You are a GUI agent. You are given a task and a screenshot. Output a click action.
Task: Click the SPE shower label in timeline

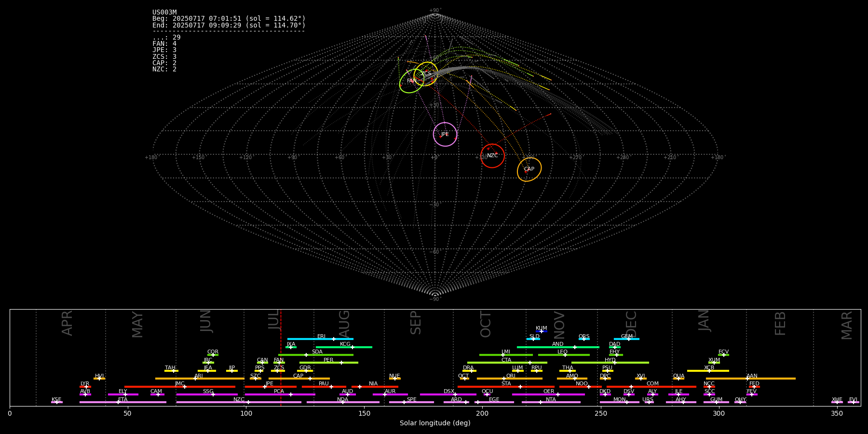click(x=411, y=400)
